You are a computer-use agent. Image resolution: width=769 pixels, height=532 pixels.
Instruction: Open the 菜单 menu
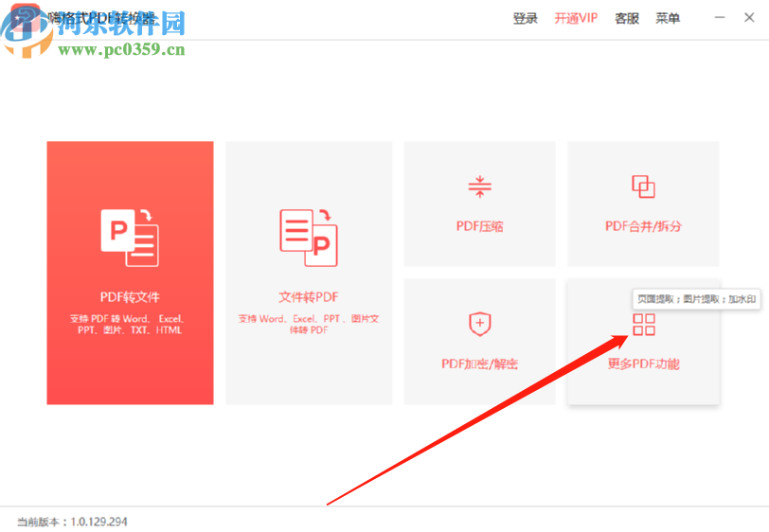[x=668, y=19]
